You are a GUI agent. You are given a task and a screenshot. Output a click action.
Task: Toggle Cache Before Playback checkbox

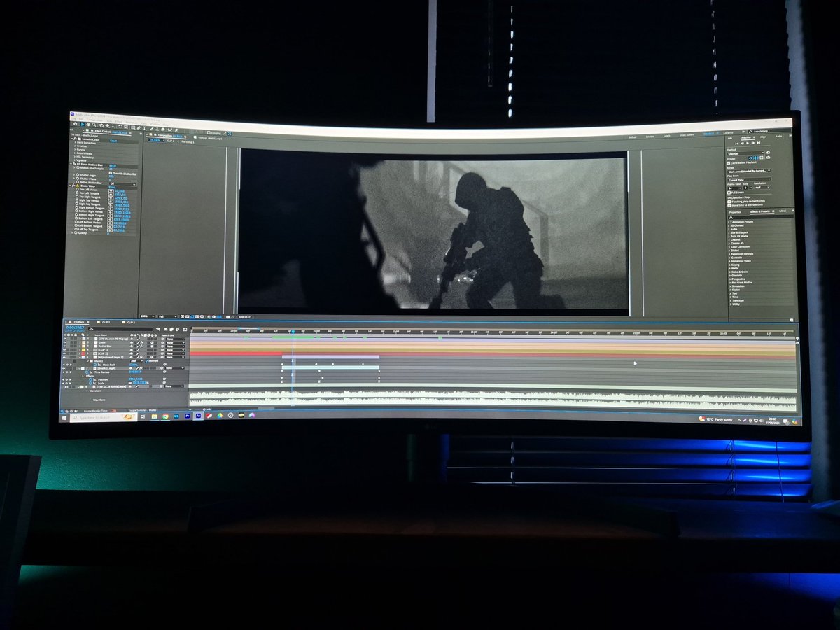[728, 163]
